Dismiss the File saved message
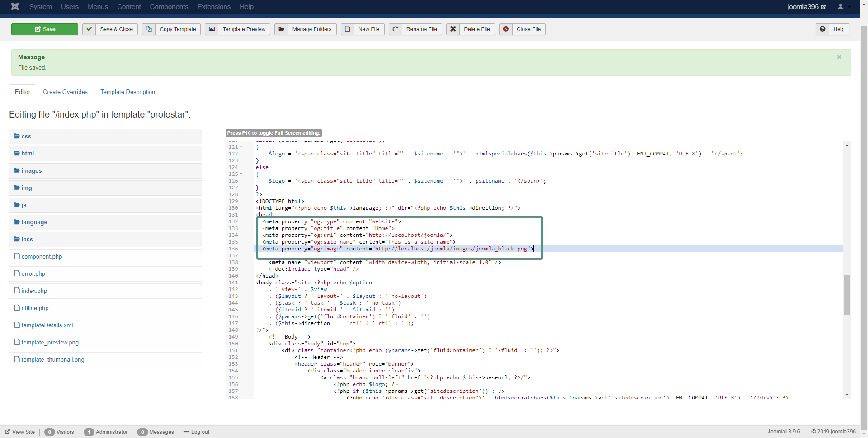Image resolution: width=868 pixels, height=438 pixels. 839,57
